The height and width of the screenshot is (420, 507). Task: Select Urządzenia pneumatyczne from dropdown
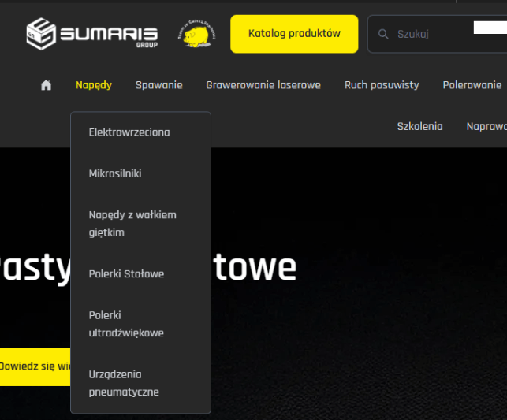click(124, 383)
